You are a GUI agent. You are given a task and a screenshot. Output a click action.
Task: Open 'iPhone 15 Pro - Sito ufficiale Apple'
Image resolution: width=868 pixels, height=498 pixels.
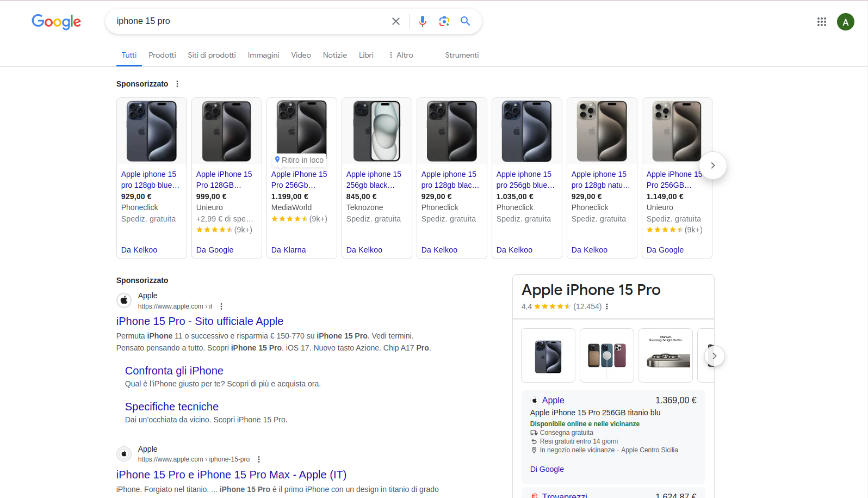click(200, 321)
